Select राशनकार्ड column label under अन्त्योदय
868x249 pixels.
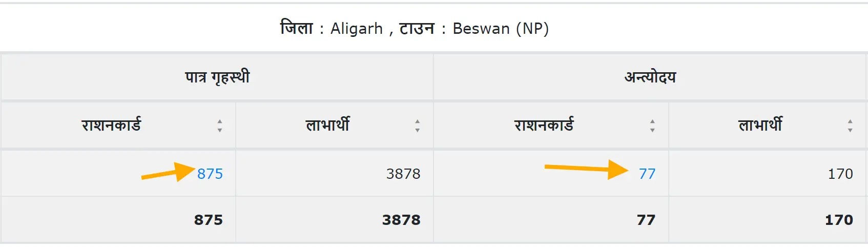click(x=544, y=126)
